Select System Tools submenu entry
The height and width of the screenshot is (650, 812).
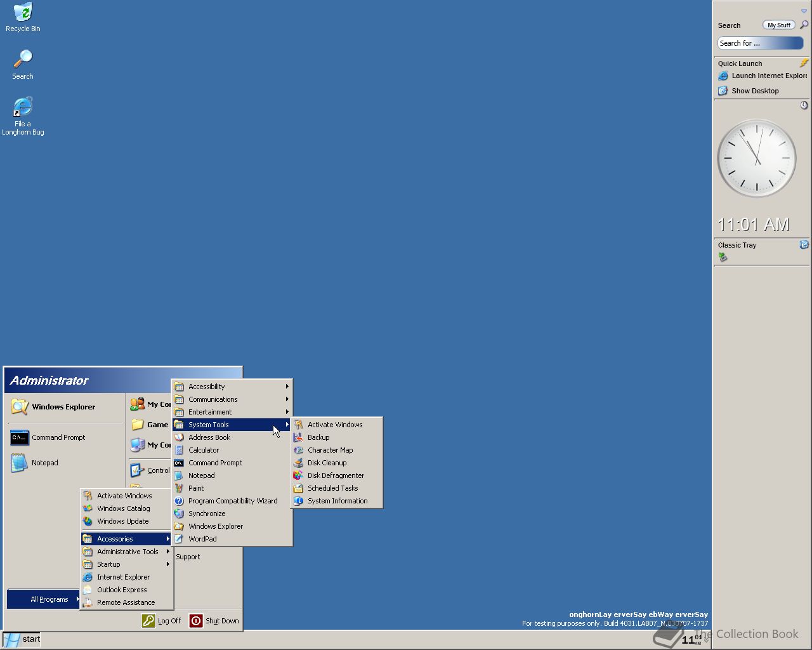[x=232, y=425]
